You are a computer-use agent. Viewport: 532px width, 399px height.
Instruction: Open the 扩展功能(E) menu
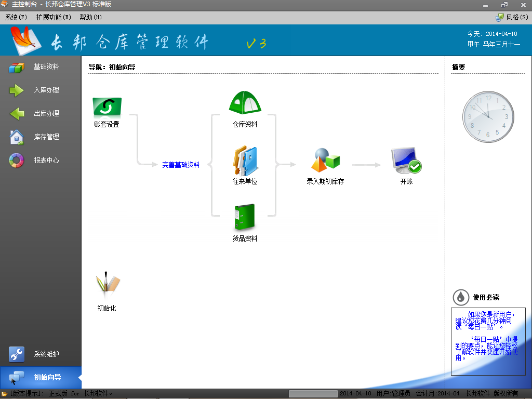pos(54,17)
